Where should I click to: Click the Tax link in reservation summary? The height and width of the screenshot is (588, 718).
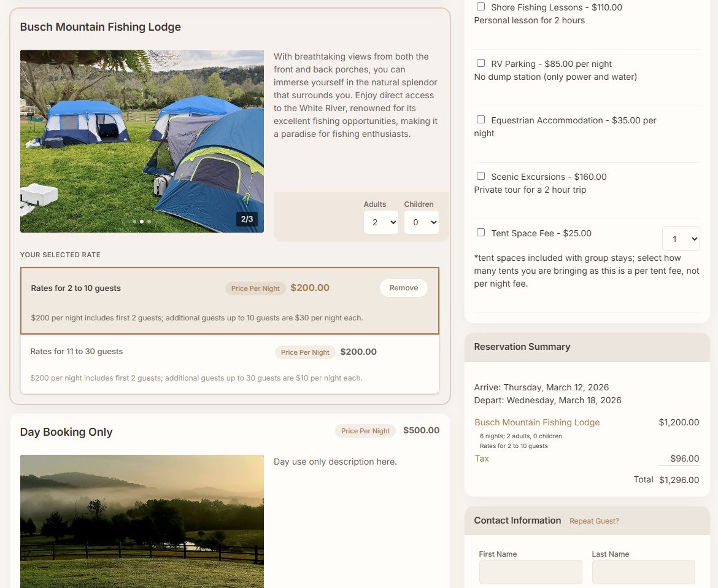pos(482,458)
